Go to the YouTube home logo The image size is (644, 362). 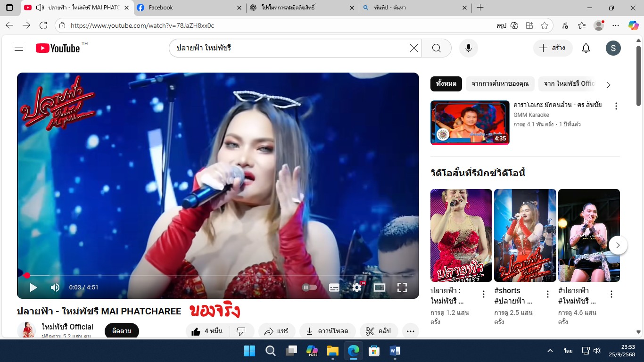tap(58, 48)
